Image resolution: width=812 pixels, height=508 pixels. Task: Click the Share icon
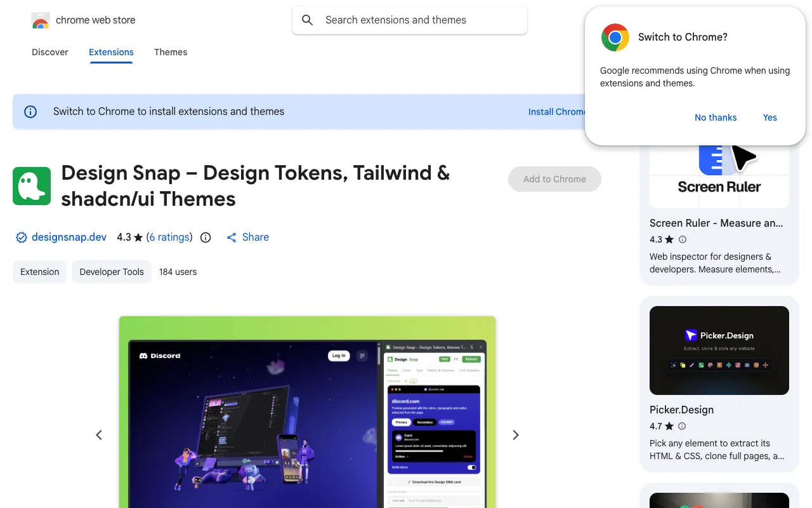pos(232,237)
